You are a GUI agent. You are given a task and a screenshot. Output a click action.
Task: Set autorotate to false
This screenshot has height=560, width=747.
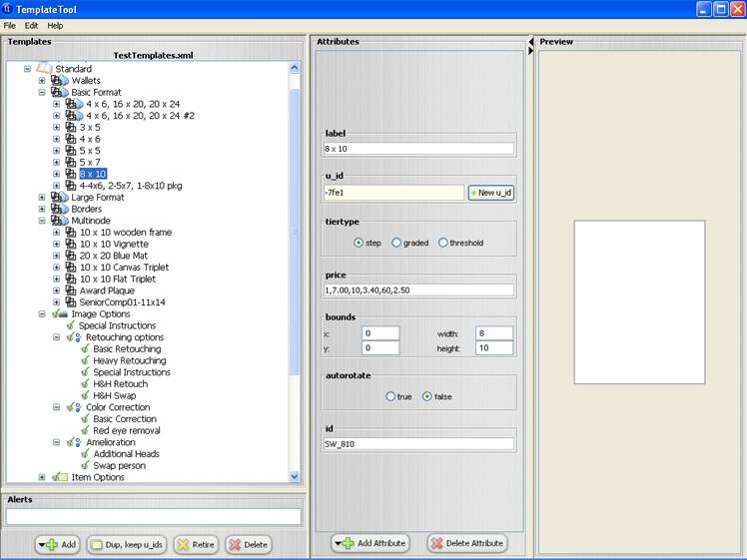pyautogui.click(x=426, y=396)
